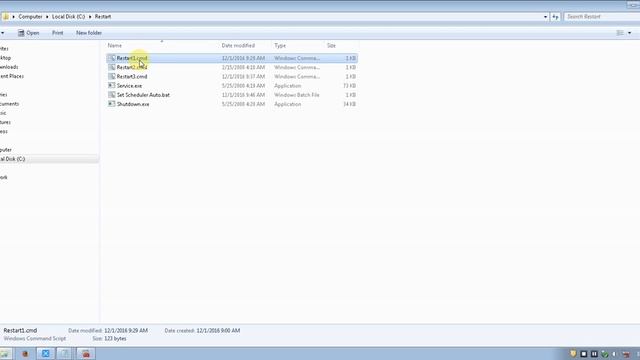This screenshot has height=360, width=640.
Task: Select Local Disk (C:) in navigation pane
Action: (x=13, y=159)
